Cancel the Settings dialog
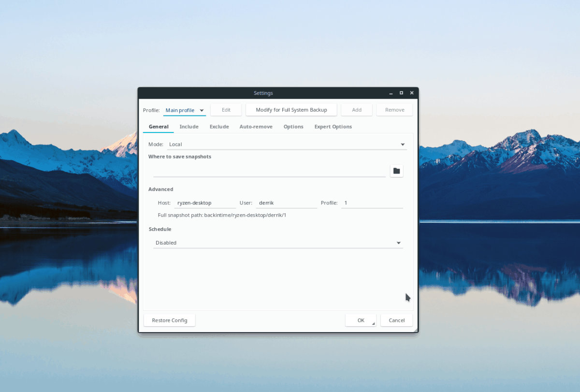The width and height of the screenshot is (580, 392). [x=396, y=320]
